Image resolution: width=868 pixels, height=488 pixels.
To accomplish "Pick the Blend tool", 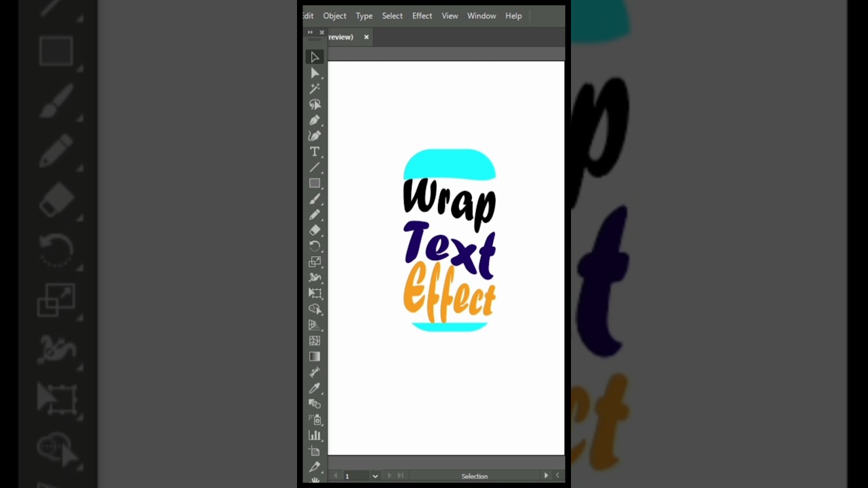I will pos(315,403).
